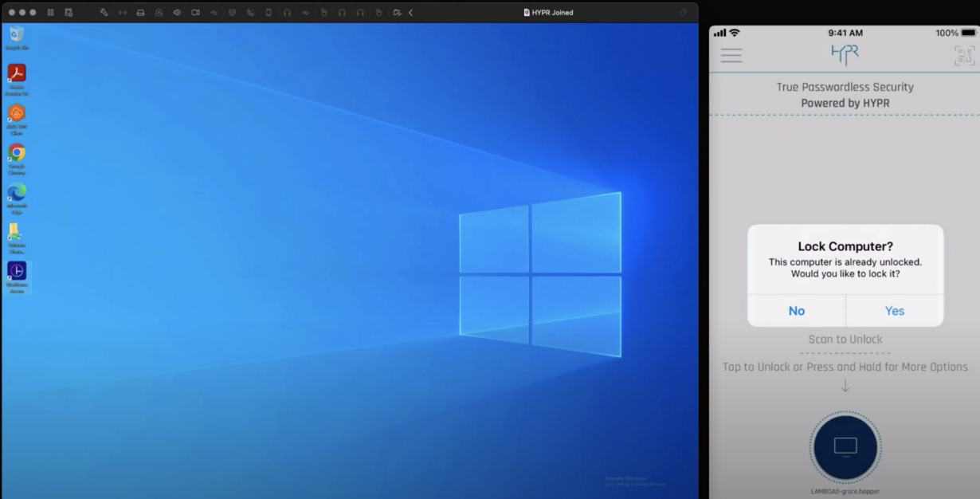
Task: Tap the round computer unlock button
Action: tap(845, 446)
